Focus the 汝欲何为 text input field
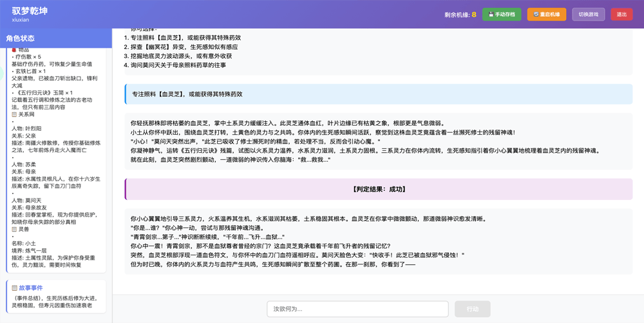Screen dimensions: 644x323 [357, 309]
